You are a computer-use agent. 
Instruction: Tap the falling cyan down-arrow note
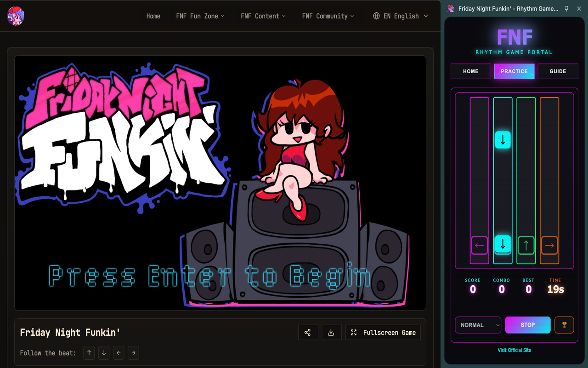(x=503, y=139)
